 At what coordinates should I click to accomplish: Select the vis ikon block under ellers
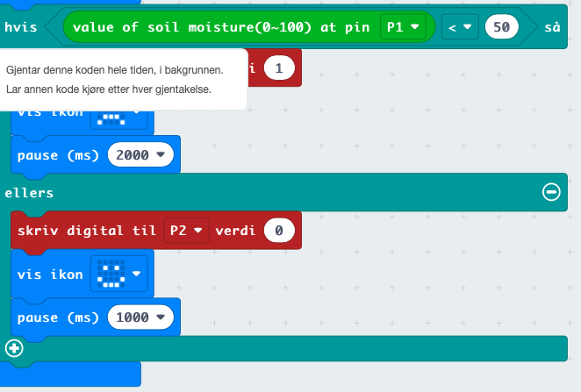coord(49,274)
